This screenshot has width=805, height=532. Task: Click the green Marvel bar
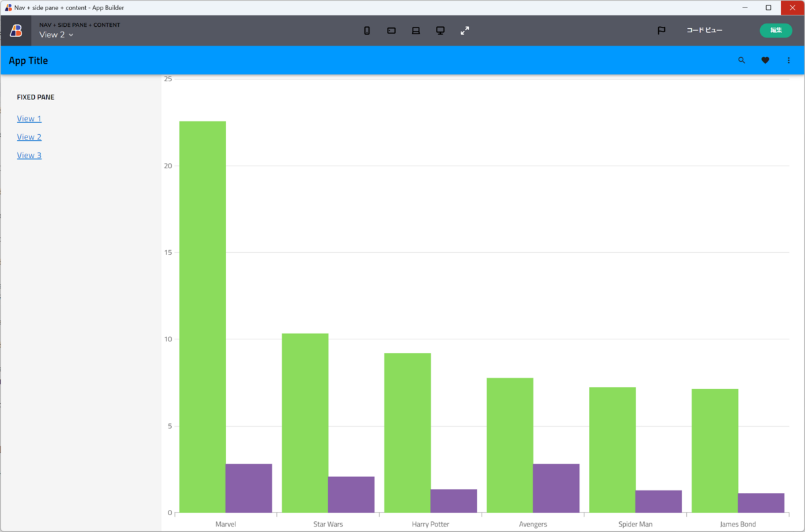click(203, 317)
